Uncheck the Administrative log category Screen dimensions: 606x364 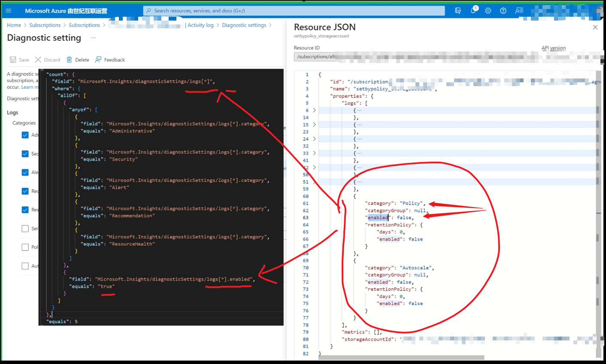pyautogui.click(x=25, y=135)
